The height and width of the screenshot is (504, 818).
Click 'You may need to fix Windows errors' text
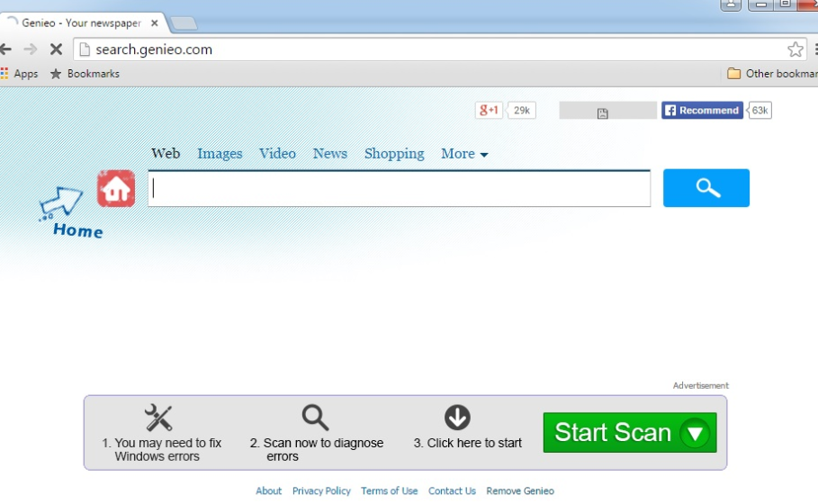click(x=161, y=449)
